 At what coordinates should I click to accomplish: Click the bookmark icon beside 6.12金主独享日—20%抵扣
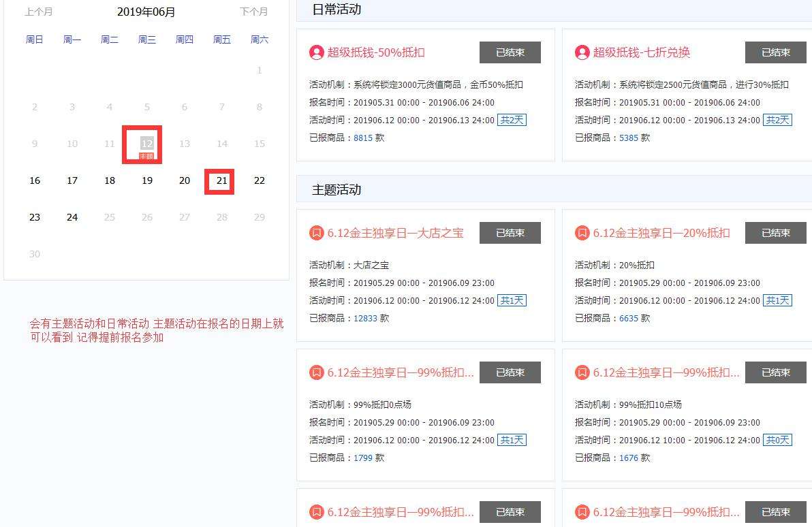[x=581, y=233]
